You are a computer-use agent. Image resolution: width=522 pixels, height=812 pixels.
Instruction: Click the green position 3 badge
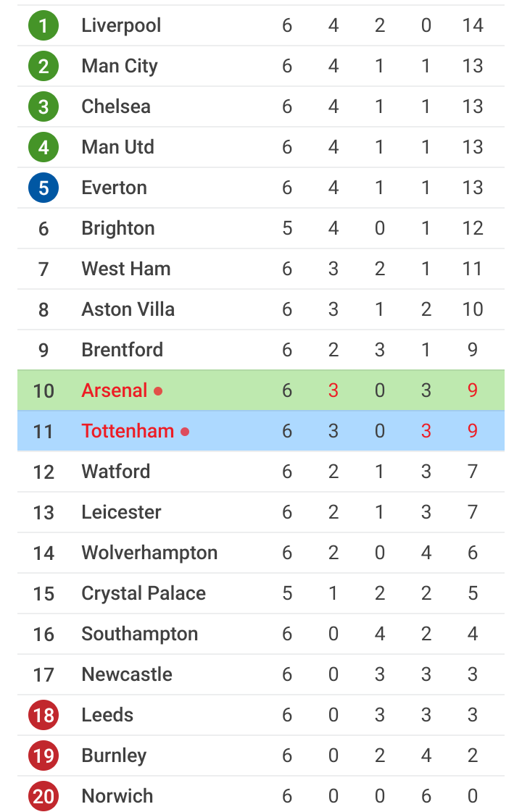tap(43, 106)
